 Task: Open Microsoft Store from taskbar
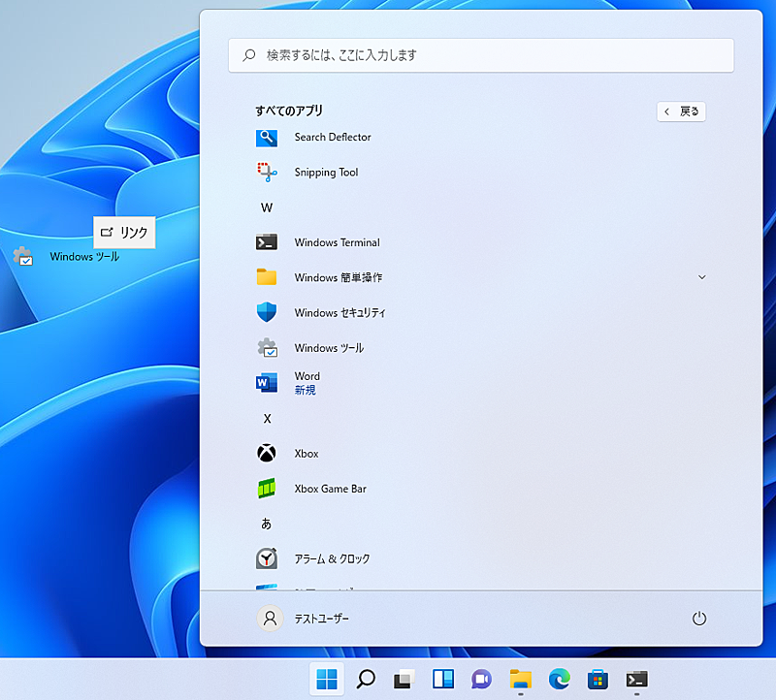[598, 680]
